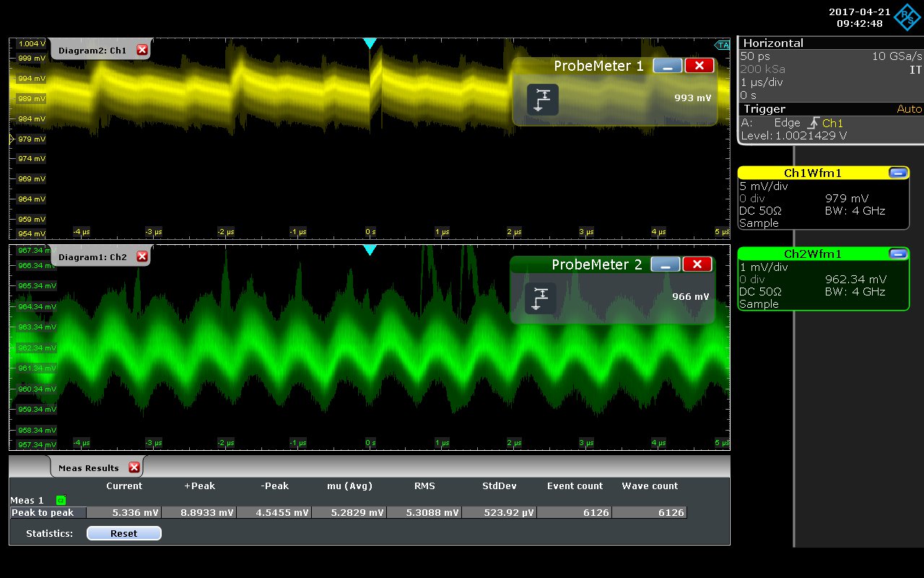
Task: Click the Auto trigger mode label
Action: point(909,109)
